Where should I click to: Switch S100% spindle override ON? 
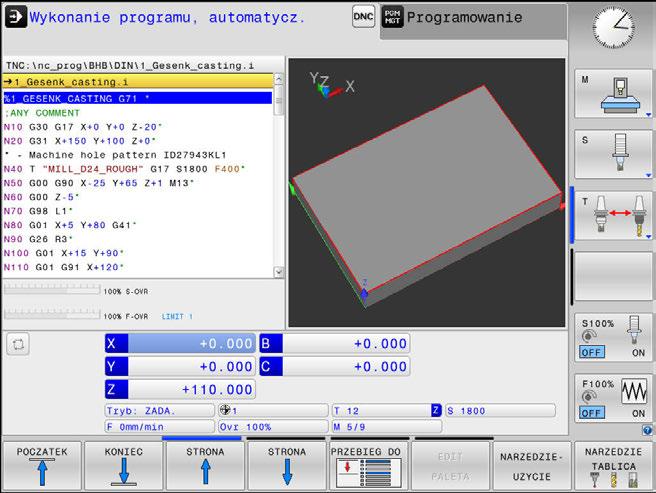(x=638, y=353)
